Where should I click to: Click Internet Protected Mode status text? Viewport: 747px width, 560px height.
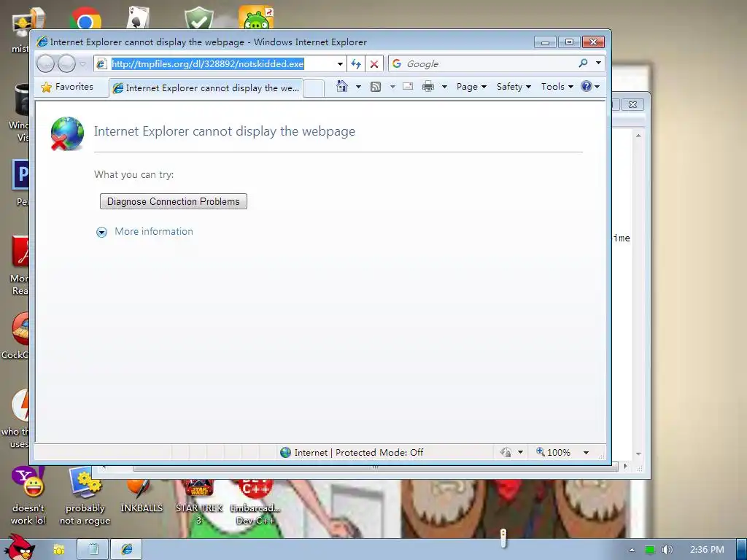tap(359, 452)
